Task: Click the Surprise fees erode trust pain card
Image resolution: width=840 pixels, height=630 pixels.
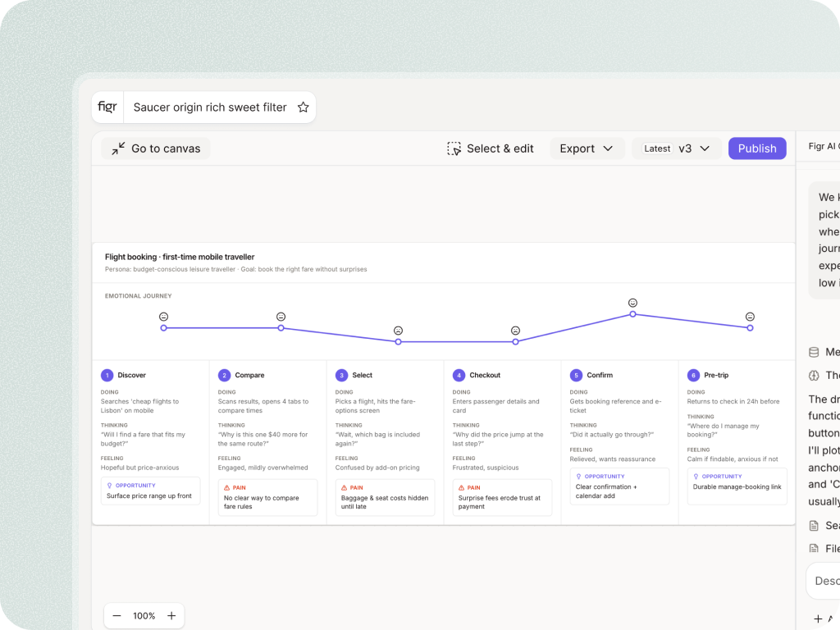Action: click(503, 498)
